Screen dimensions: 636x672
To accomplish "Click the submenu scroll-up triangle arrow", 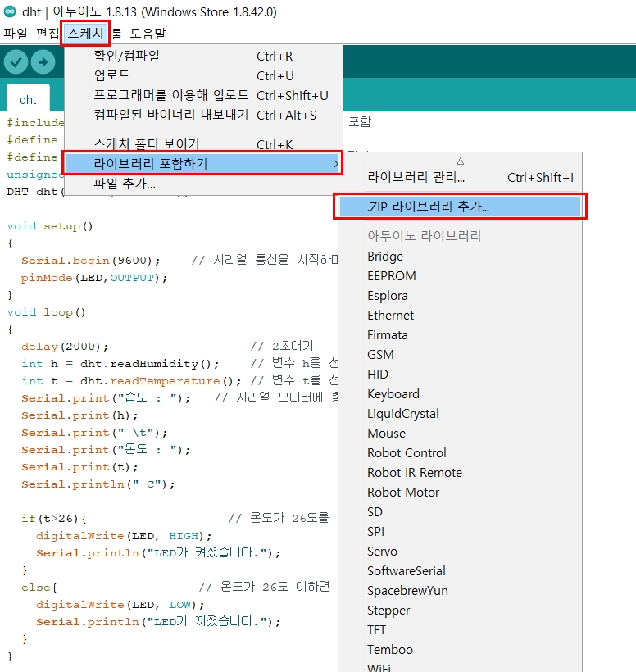I will tap(461, 161).
